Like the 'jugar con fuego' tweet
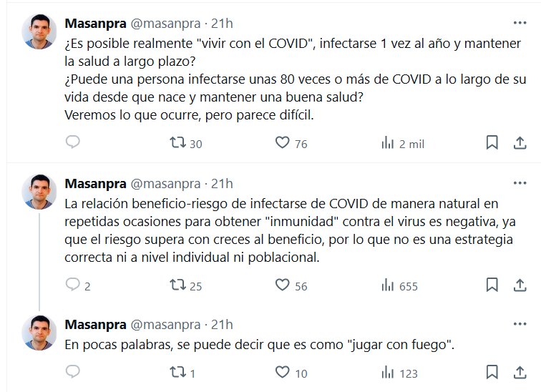The image size is (541, 392). tap(283, 372)
